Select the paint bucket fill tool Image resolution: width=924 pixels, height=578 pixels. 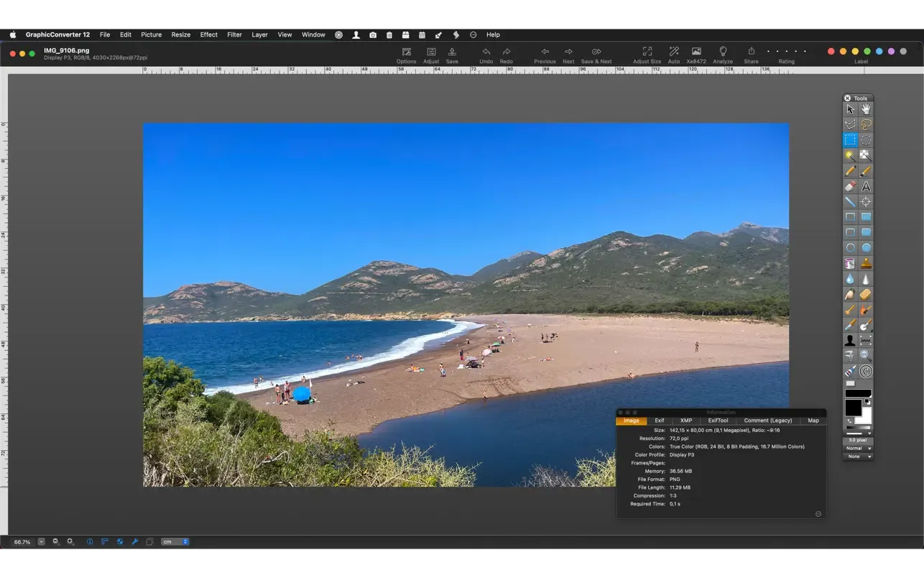pos(850,264)
